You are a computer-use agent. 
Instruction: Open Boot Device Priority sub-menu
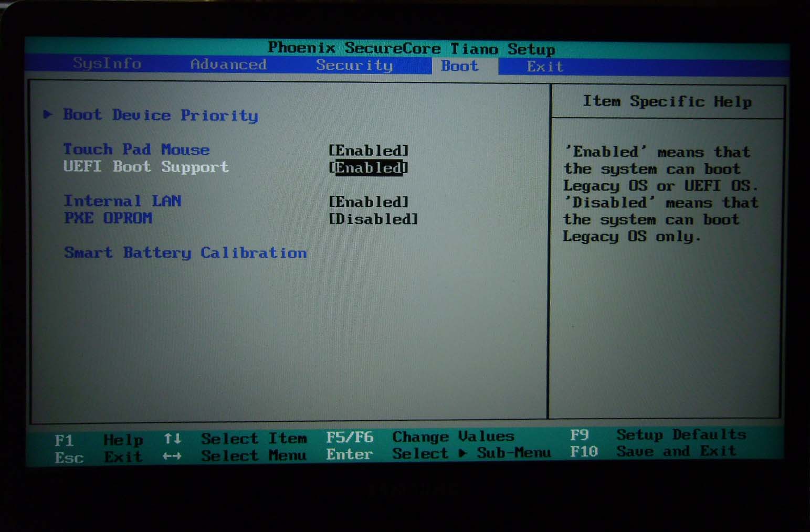click(x=161, y=115)
